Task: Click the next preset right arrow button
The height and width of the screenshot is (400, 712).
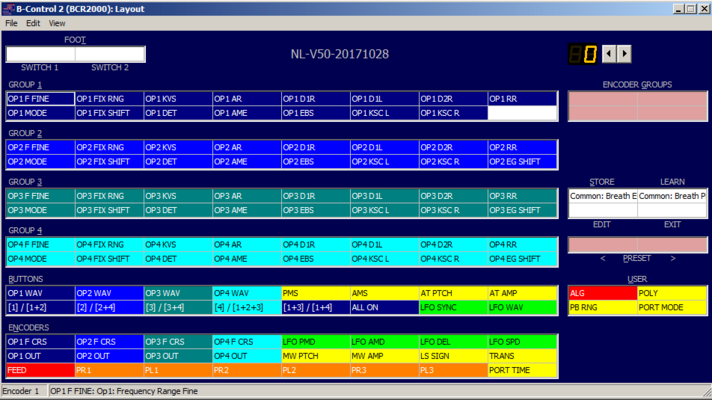Action: point(624,54)
